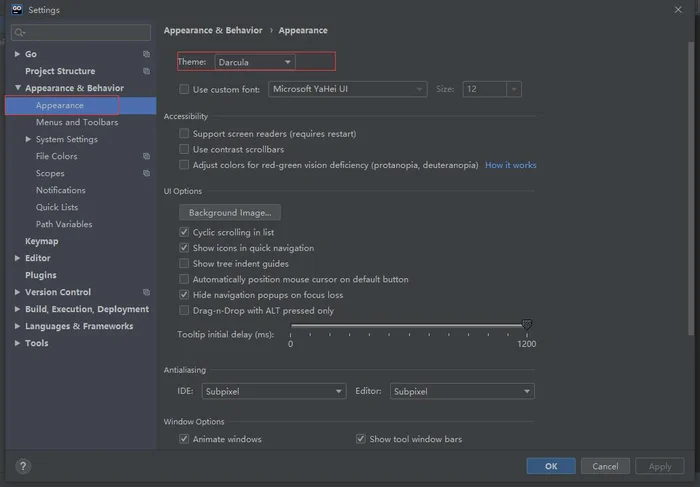Click the font size value field showing 12

[x=484, y=89]
